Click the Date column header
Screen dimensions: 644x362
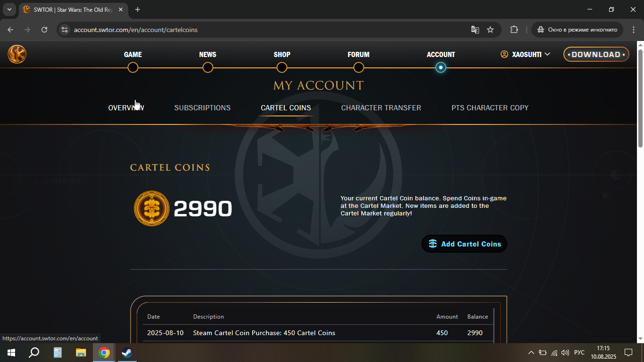click(x=154, y=317)
